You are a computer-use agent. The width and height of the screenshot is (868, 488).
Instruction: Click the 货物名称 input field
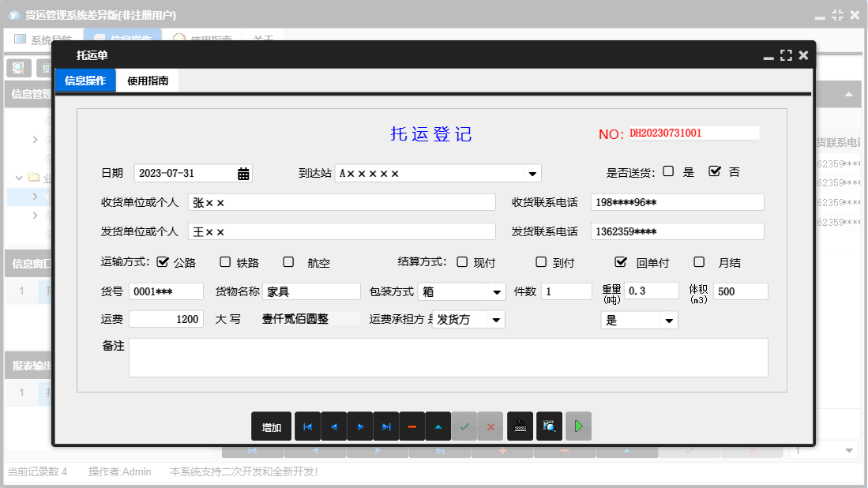click(x=311, y=291)
